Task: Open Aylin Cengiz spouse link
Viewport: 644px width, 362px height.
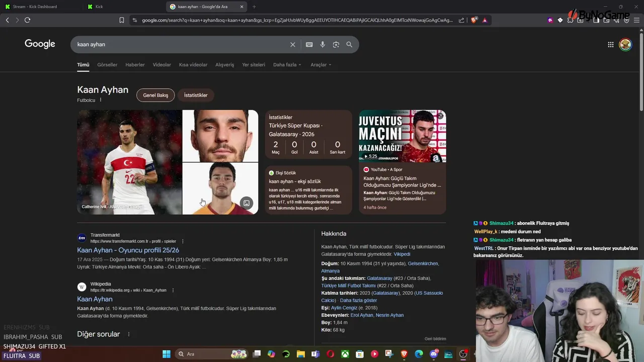Action: point(344,308)
